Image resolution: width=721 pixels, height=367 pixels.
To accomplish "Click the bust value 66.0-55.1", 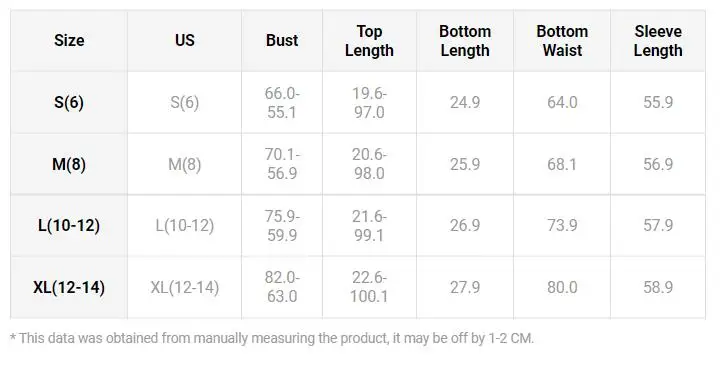I will tap(282, 103).
